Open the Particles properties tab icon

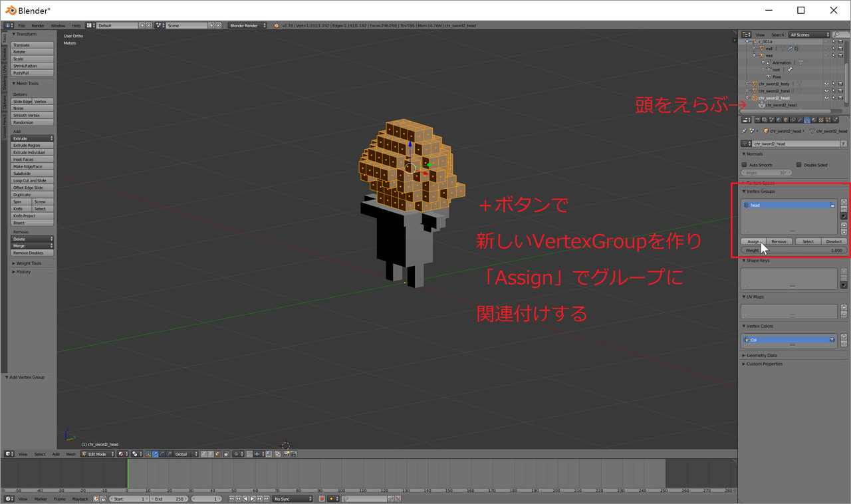coord(828,120)
